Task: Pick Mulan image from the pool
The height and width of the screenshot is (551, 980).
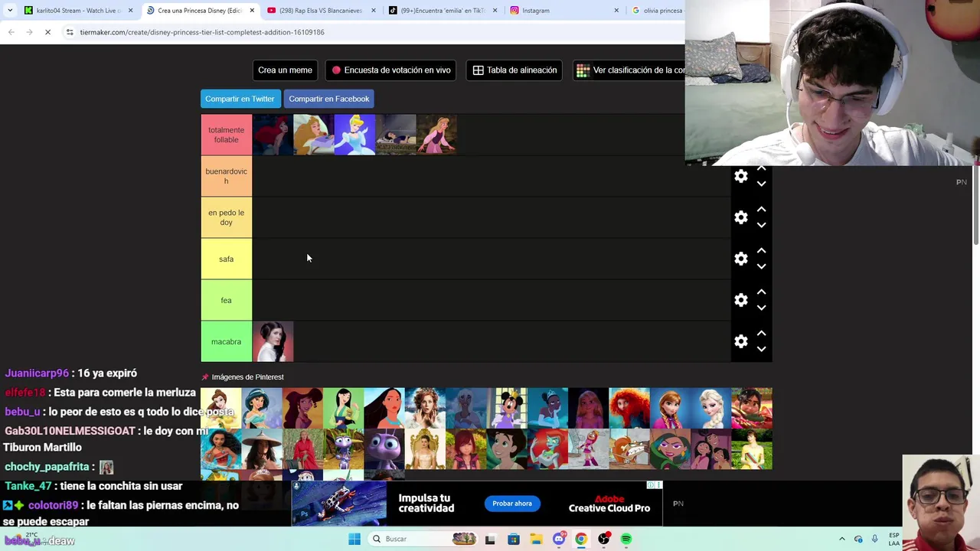Action: point(343,408)
